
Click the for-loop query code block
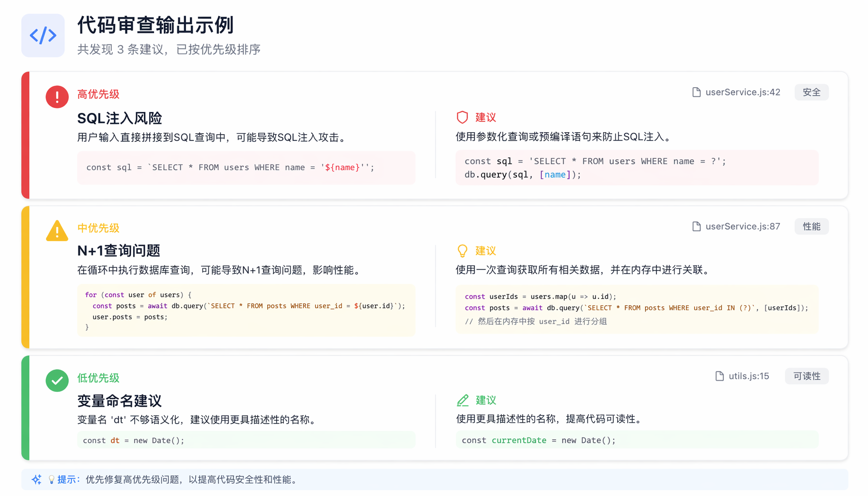[x=246, y=310]
